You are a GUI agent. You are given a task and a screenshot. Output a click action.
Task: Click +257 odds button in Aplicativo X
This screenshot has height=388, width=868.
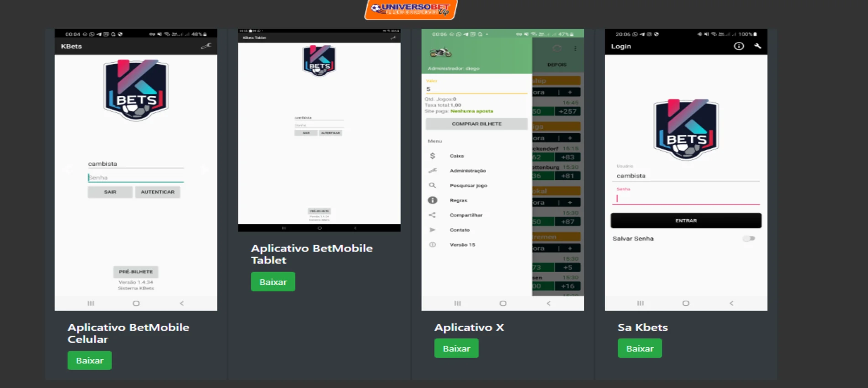567,111
